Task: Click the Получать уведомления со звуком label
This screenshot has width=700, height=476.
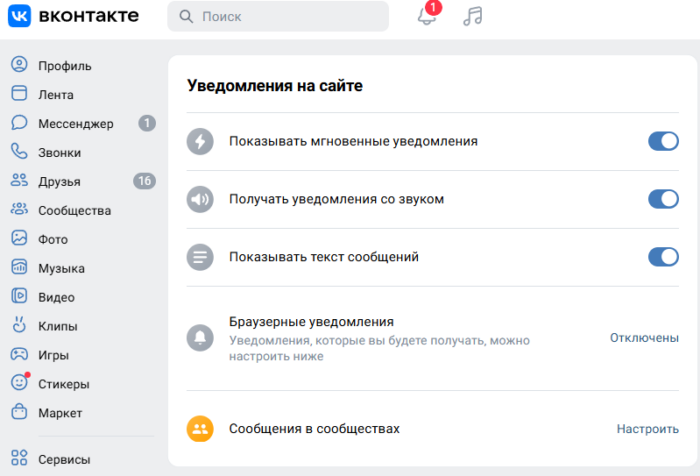Action: (x=336, y=199)
